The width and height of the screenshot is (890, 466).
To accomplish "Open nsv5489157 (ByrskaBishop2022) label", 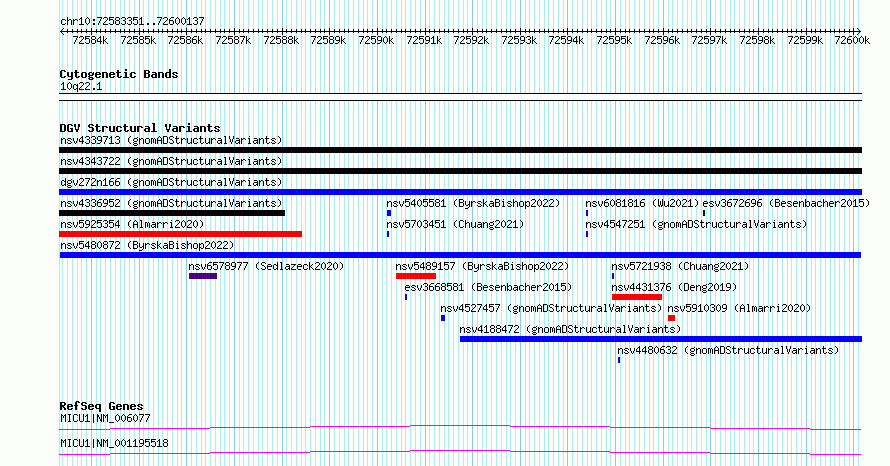I will (482, 266).
